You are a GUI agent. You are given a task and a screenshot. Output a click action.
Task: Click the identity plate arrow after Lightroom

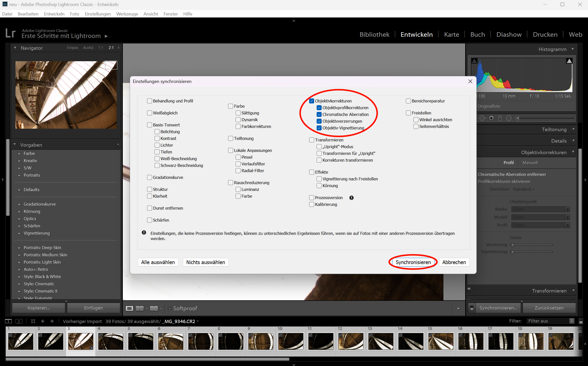(106, 36)
